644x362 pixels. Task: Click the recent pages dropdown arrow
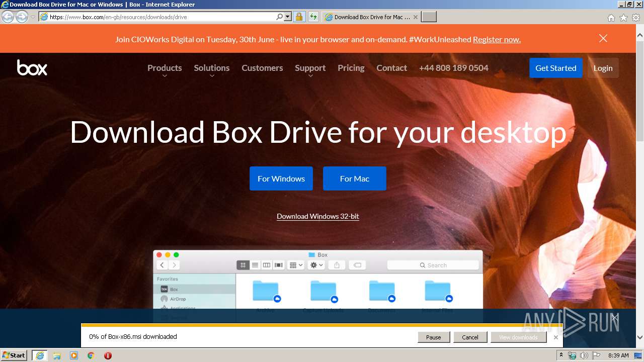coord(33,17)
